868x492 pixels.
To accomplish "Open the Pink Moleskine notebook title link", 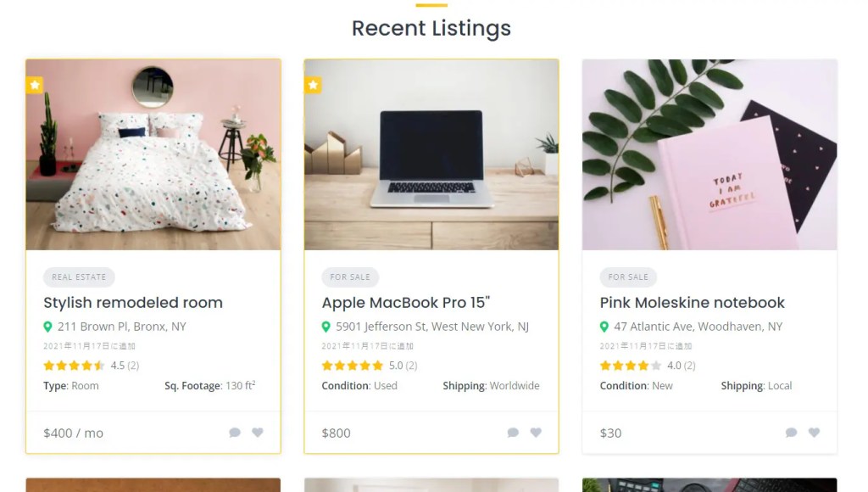I will click(692, 303).
